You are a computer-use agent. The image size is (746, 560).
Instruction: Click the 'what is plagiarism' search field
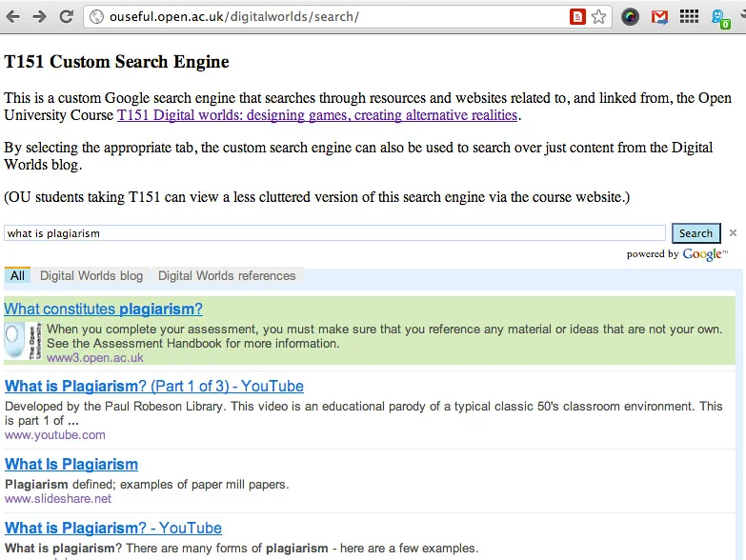pos(333,233)
